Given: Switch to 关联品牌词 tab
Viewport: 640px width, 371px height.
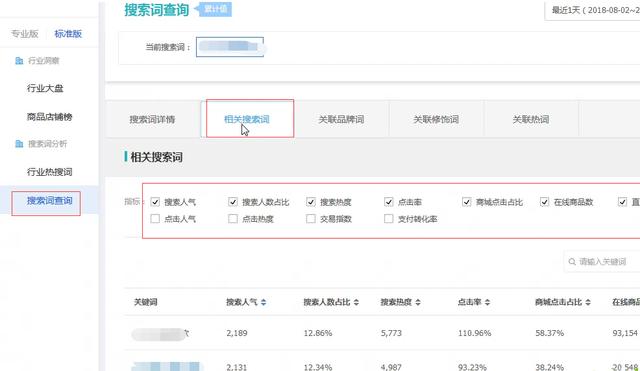Looking at the screenshot, I should point(341,120).
